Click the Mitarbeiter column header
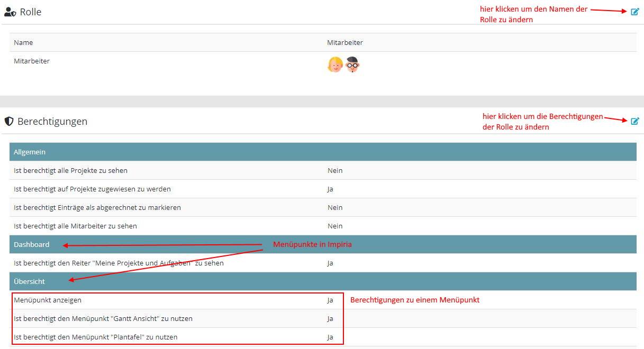644x349 pixels. point(344,42)
